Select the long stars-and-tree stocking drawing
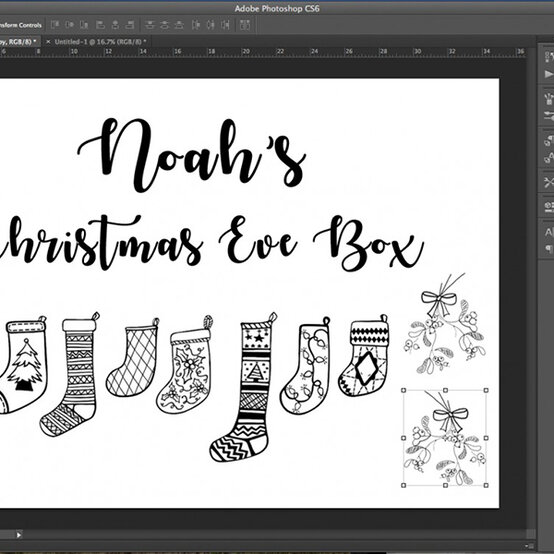The height and width of the screenshot is (554, 554). click(x=243, y=387)
